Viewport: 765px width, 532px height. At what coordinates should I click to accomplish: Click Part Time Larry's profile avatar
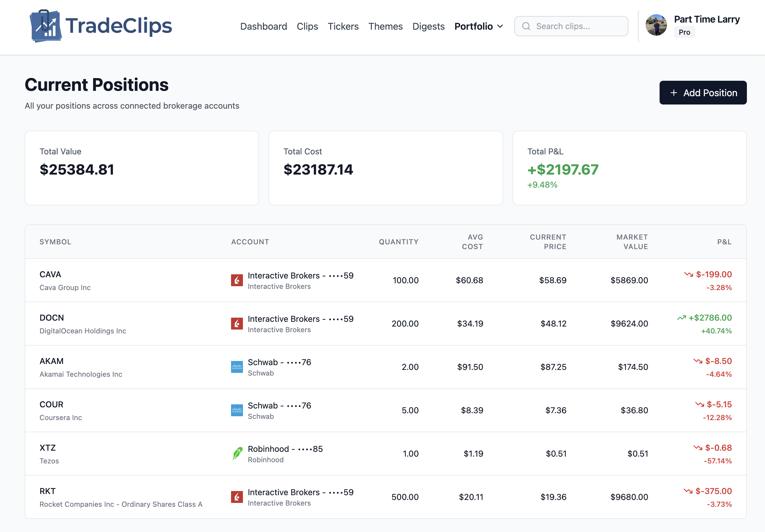pyautogui.click(x=656, y=25)
